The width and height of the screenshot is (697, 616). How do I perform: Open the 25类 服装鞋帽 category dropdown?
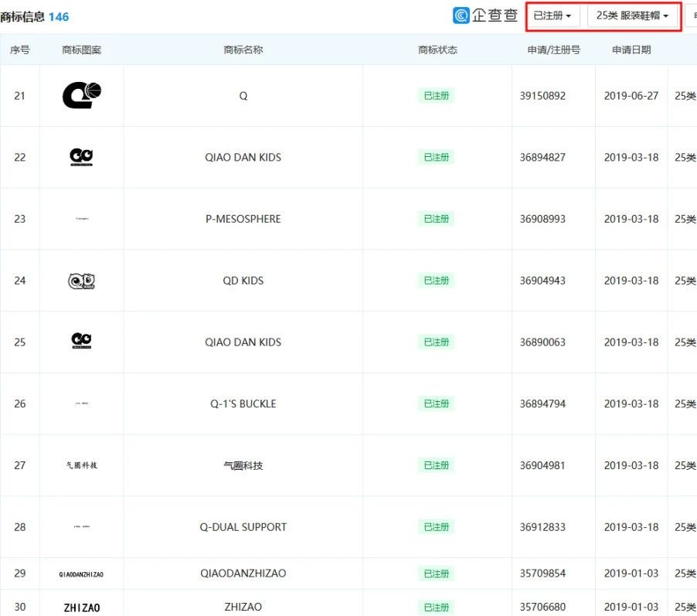pos(632,16)
